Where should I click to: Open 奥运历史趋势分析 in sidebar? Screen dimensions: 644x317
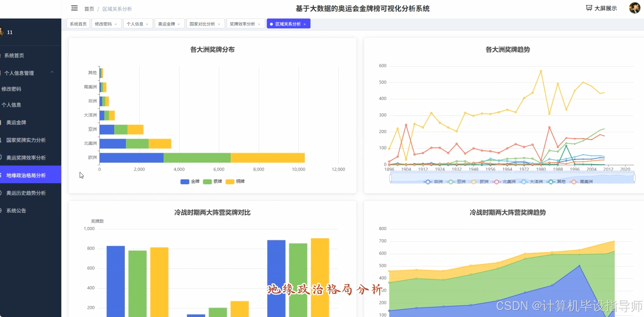(26, 193)
